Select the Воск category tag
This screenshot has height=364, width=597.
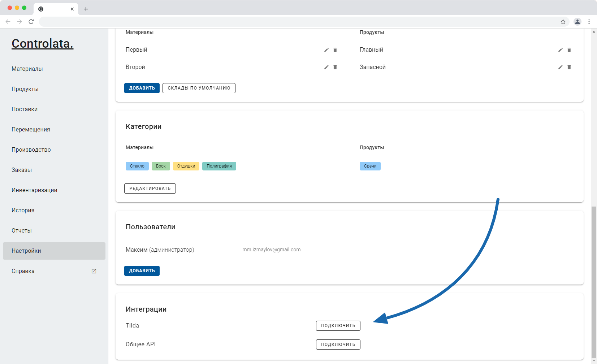click(161, 166)
